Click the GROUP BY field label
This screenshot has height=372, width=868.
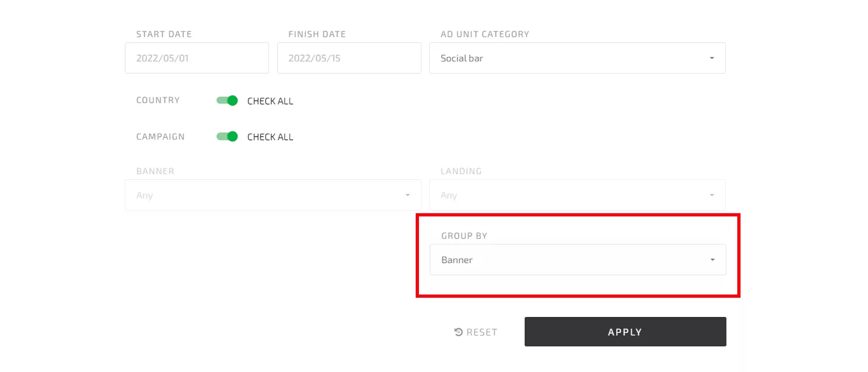click(464, 236)
